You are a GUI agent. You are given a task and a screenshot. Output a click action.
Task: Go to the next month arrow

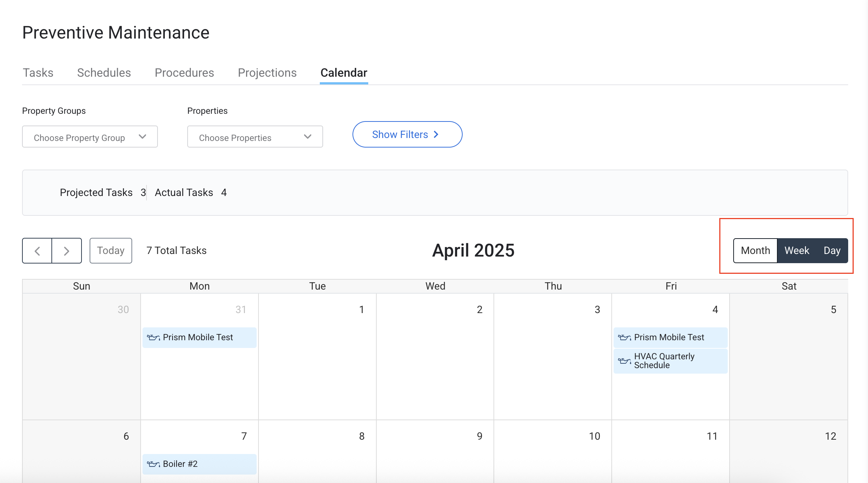point(66,251)
